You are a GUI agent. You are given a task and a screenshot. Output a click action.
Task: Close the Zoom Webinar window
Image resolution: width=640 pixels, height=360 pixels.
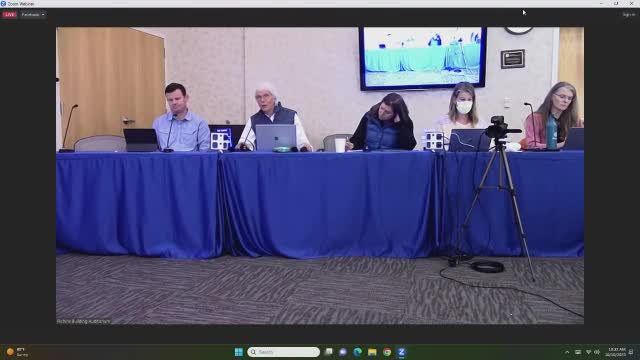pos(631,4)
